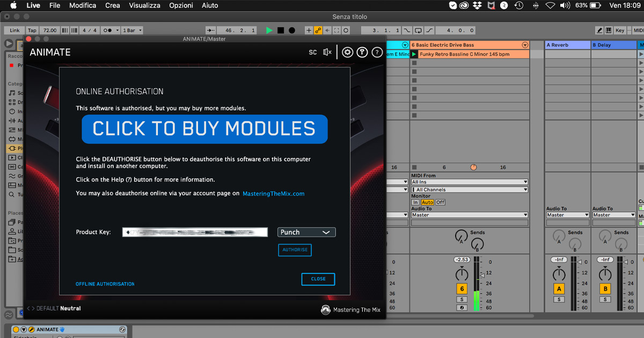Arm the Arrangement Record button

(x=292, y=31)
